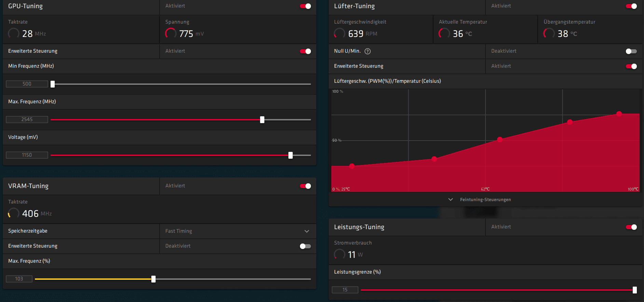The height and width of the screenshot is (302, 644).
Task: Click the Lüftergeschwindigkeit gauge icon at 639 RPM
Action: click(x=340, y=34)
